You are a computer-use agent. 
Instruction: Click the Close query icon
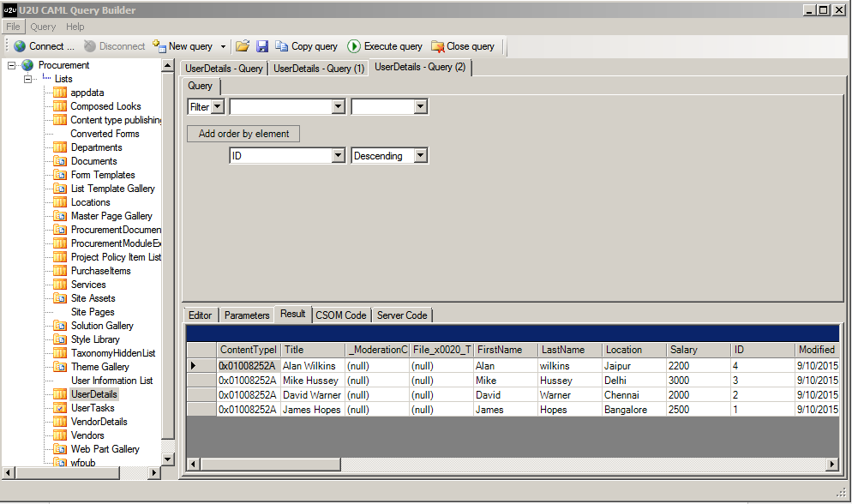(437, 46)
